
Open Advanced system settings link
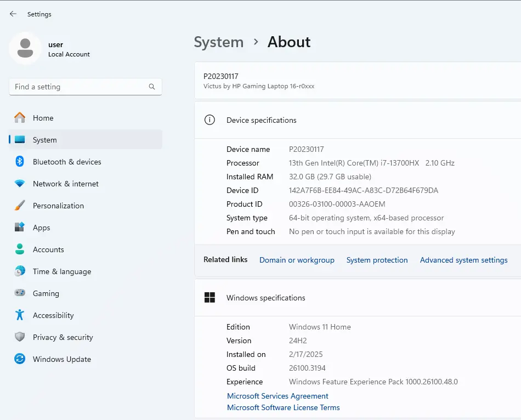(x=463, y=260)
